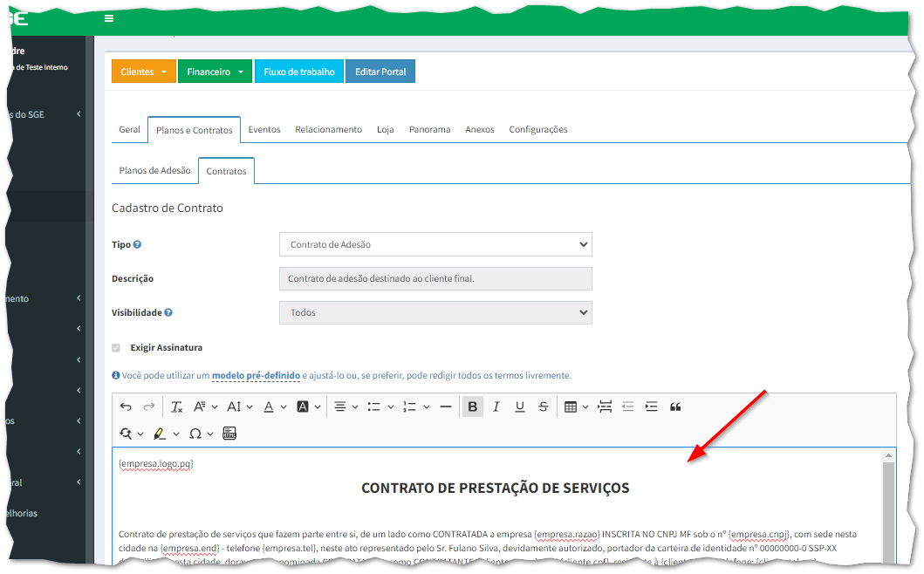This screenshot has width=924, height=574.
Task: Open the Panorama tab
Action: (429, 130)
